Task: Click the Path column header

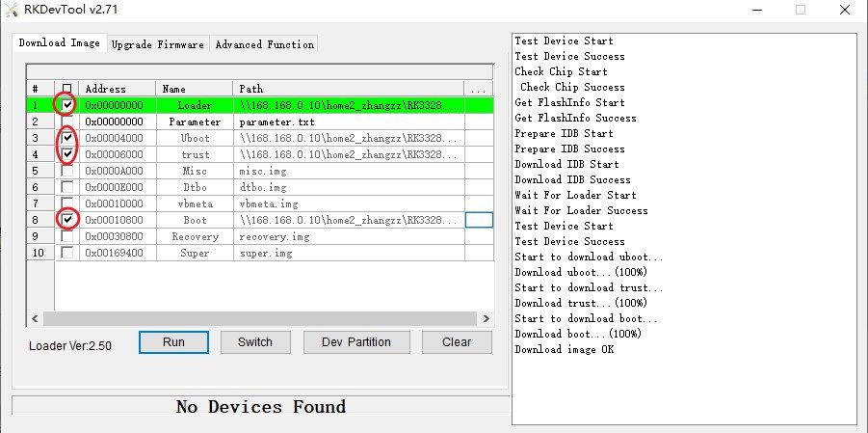Action: (x=349, y=89)
